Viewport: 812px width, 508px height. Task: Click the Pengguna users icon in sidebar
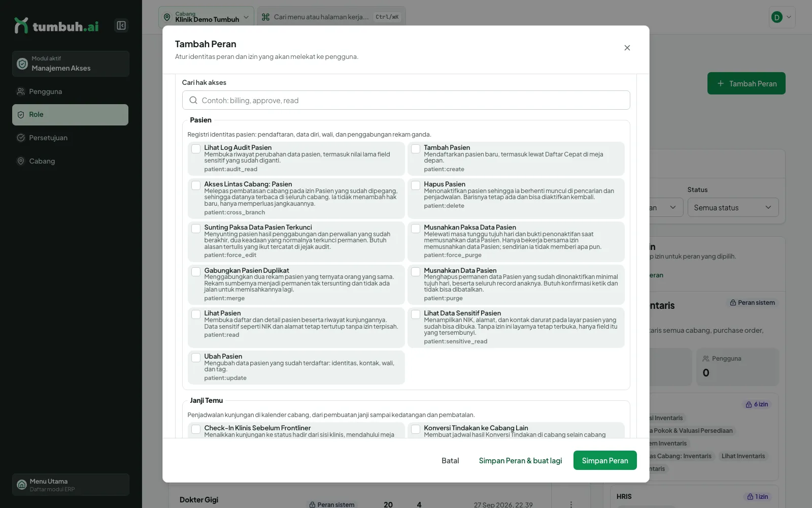point(21,91)
